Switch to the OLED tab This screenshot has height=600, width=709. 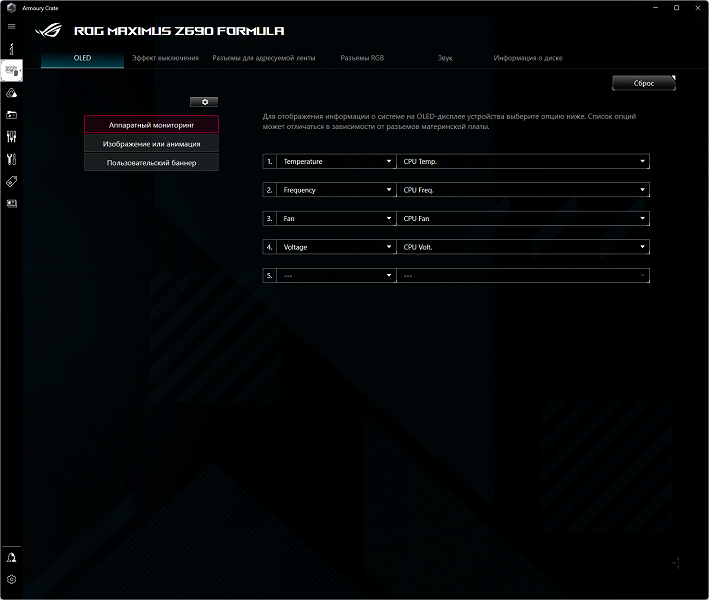pyautogui.click(x=82, y=58)
